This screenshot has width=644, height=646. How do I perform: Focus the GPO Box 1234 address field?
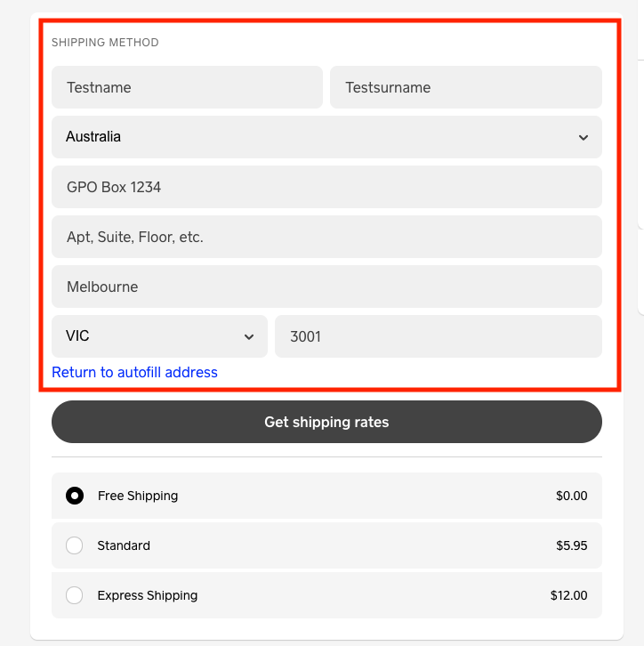(x=326, y=187)
